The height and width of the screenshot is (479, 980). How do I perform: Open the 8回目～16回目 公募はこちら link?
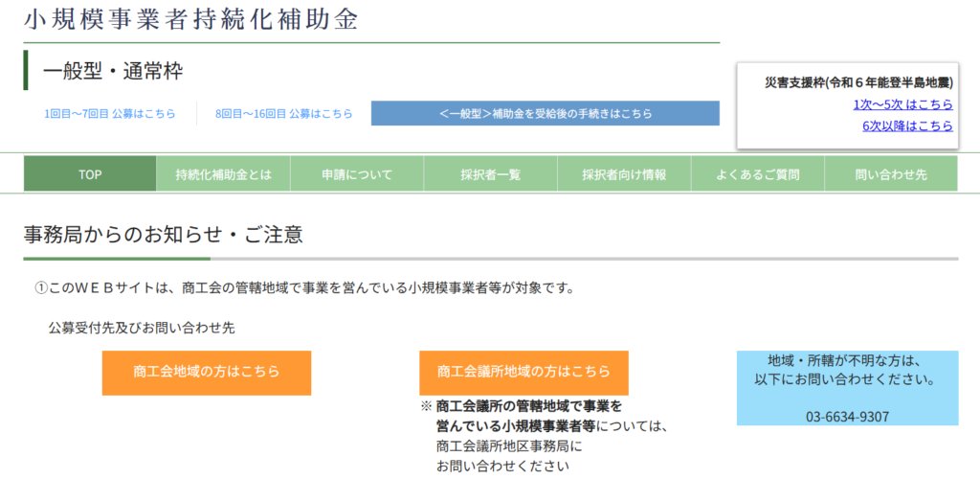coord(284,113)
